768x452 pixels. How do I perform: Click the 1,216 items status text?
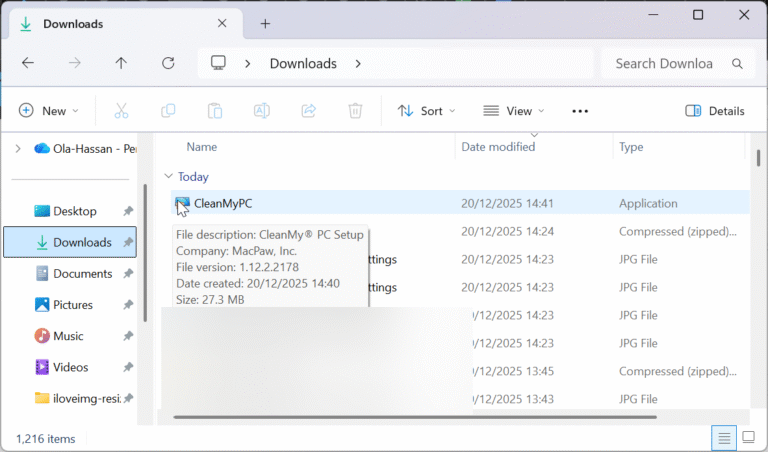46,439
